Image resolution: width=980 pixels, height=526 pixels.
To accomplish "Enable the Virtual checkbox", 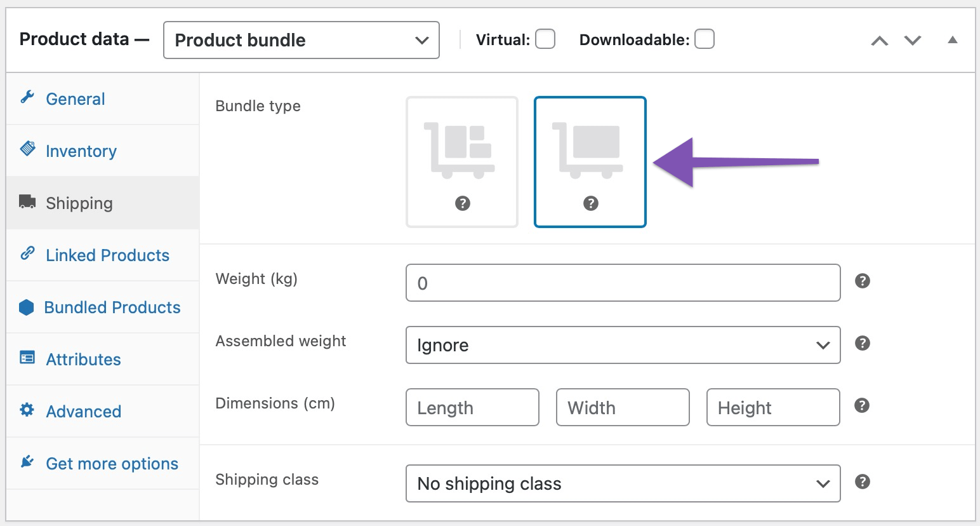I will tap(545, 39).
